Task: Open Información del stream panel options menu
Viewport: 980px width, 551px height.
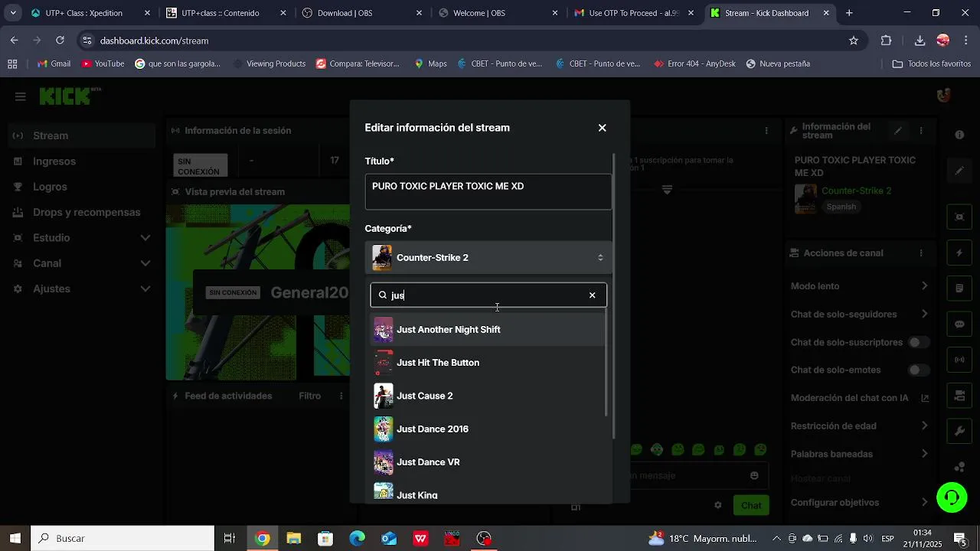Action: 921,131
